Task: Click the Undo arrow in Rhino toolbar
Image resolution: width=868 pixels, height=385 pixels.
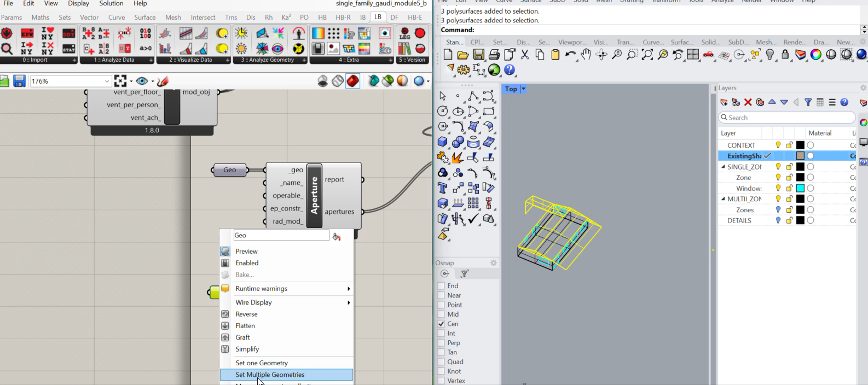Action: (x=570, y=55)
